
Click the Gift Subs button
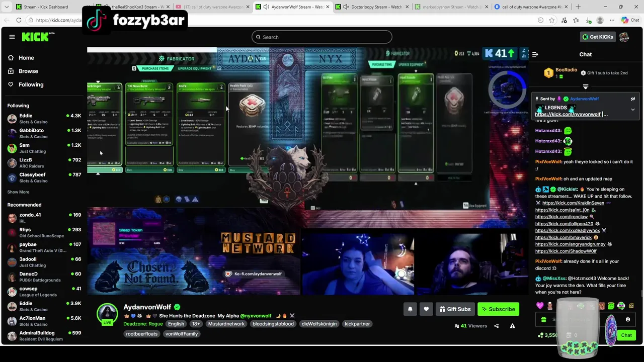coord(455,309)
